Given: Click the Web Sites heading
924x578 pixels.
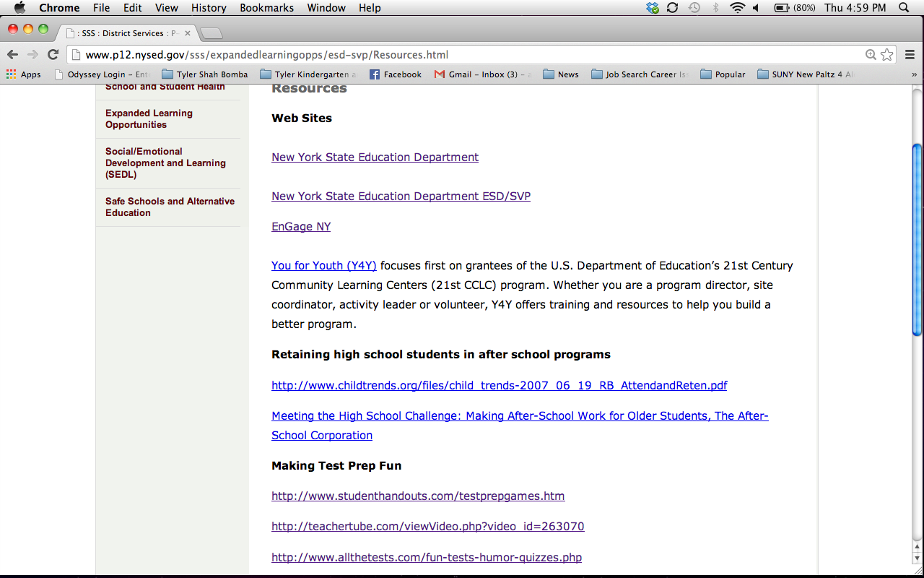Looking at the screenshot, I should tap(302, 118).
